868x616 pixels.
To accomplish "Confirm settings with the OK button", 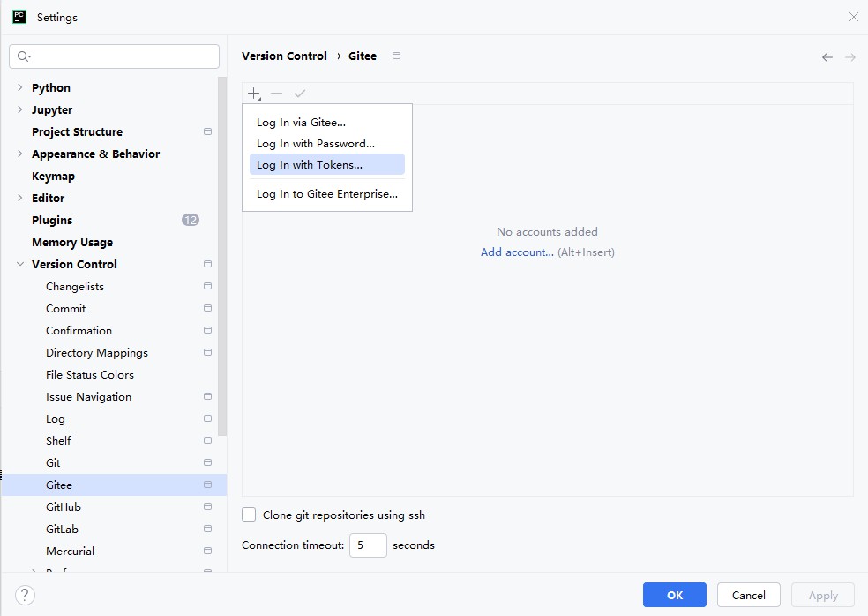I will click(x=674, y=595).
